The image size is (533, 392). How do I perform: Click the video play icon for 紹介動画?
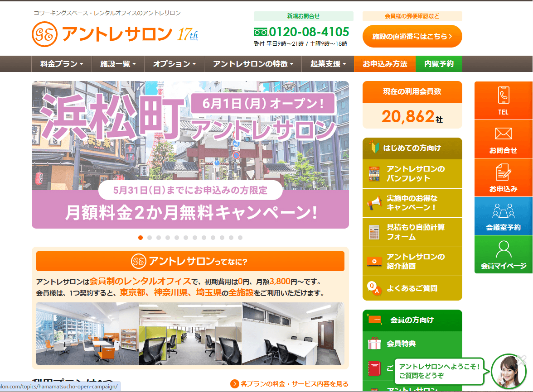(374, 261)
